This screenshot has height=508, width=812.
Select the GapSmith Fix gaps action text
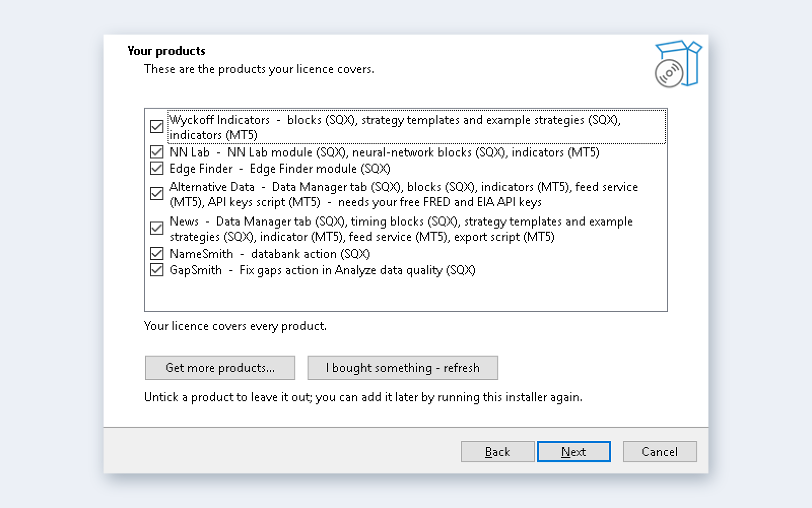(x=322, y=270)
